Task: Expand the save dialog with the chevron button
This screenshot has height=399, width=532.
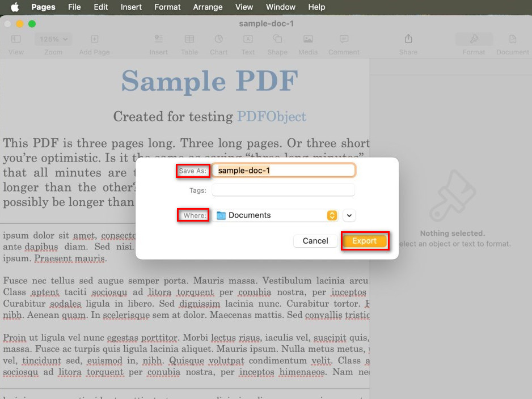Action: (349, 215)
